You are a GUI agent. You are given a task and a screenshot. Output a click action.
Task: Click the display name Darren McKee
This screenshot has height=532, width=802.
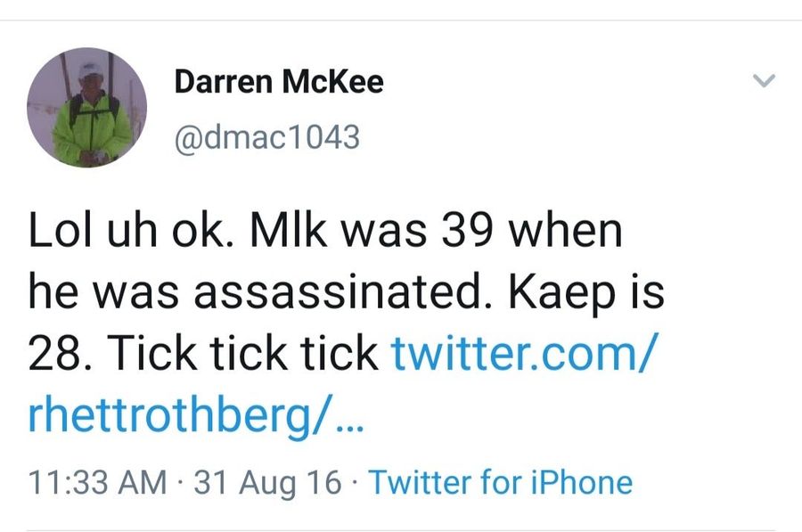[x=279, y=82]
